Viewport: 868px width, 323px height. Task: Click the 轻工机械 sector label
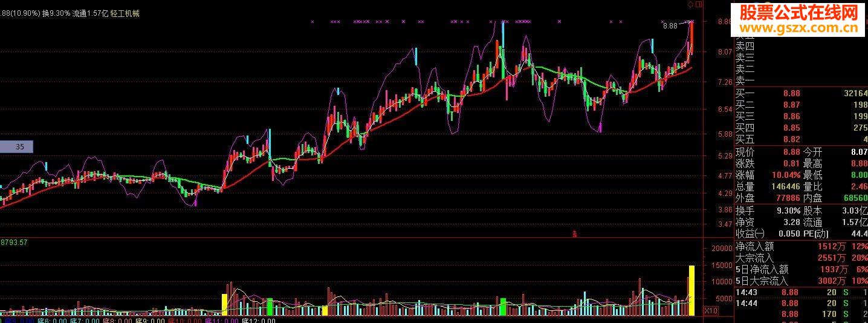(x=125, y=13)
